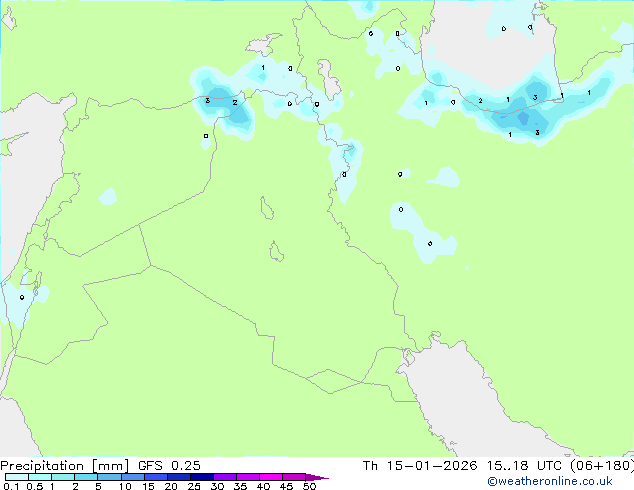Click the "GFS 0.25" model label
The width and height of the screenshot is (634, 490).
coord(169,465)
